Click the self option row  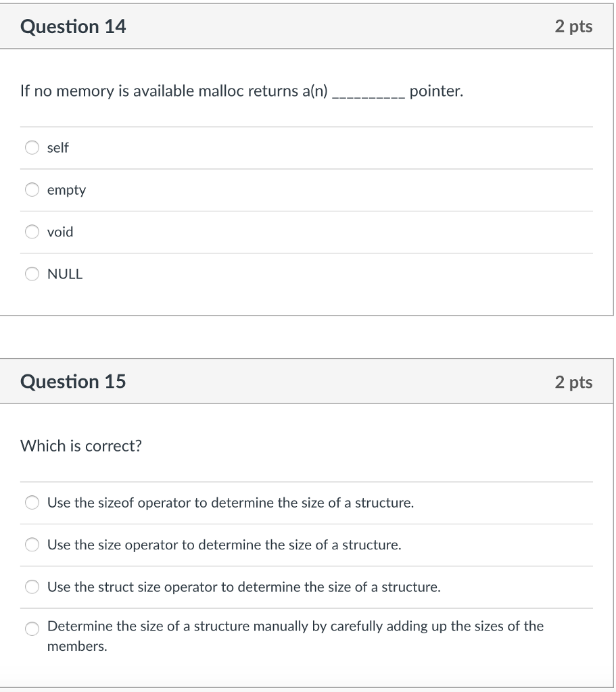[x=203, y=147]
